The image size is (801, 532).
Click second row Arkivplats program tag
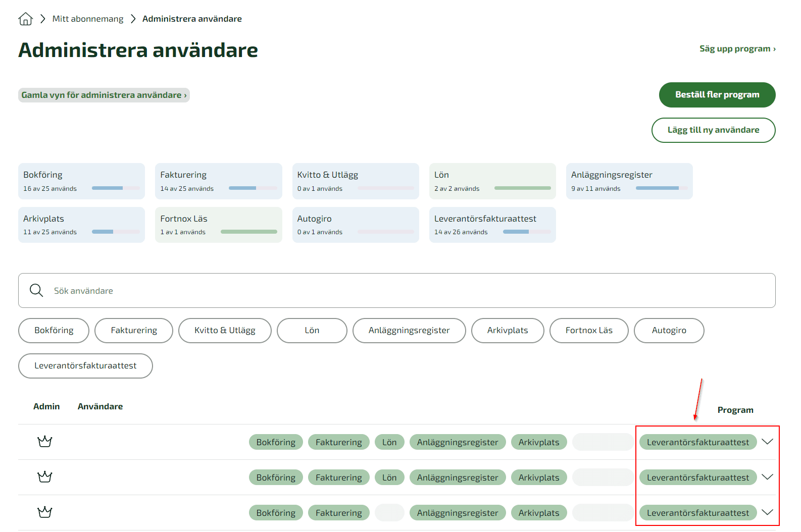click(x=539, y=477)
